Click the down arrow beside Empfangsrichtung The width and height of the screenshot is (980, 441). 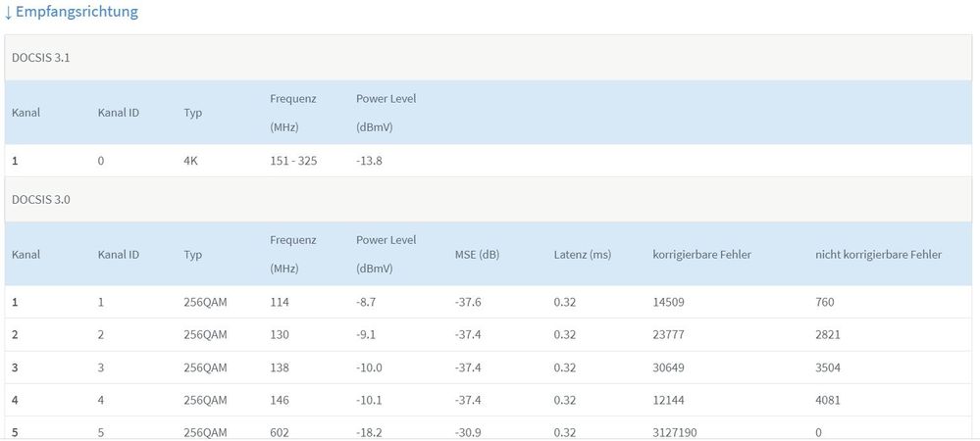[x=8, y=13]
